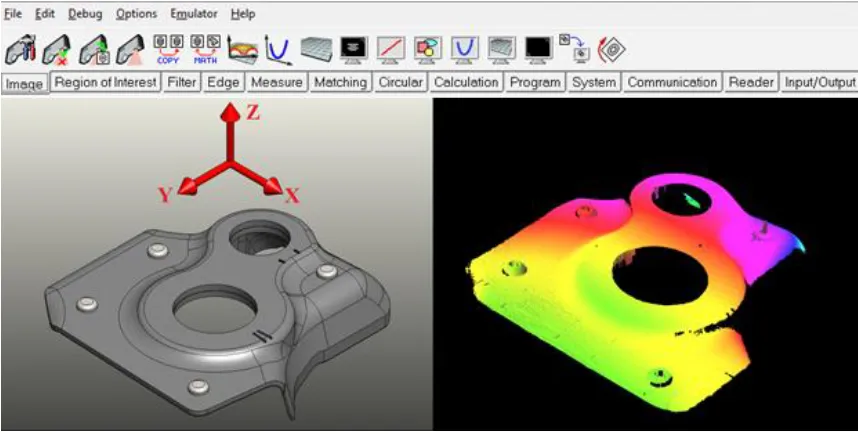Open the Help menu
Viewport: 858px width, 434px height.
pyautogui.click(x=243, y=14)
